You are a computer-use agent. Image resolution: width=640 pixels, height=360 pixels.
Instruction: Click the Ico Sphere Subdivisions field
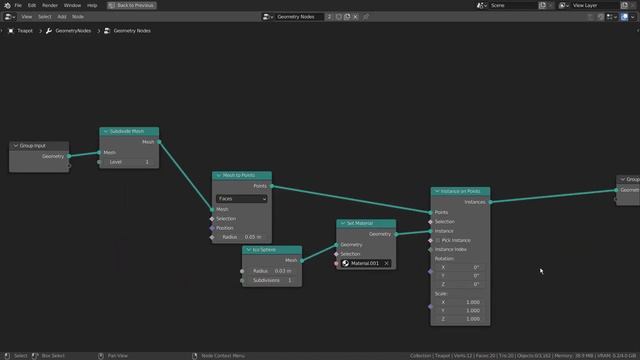click(x=272, y=280)
